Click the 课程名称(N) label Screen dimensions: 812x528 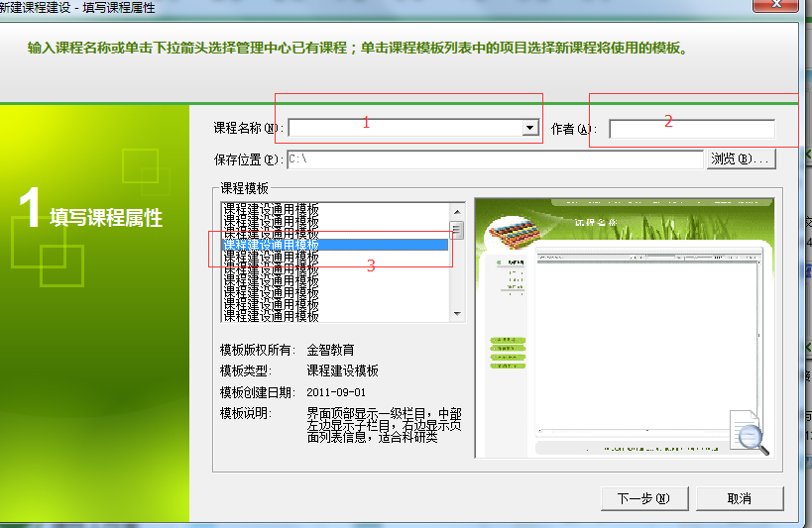(248, 129)
